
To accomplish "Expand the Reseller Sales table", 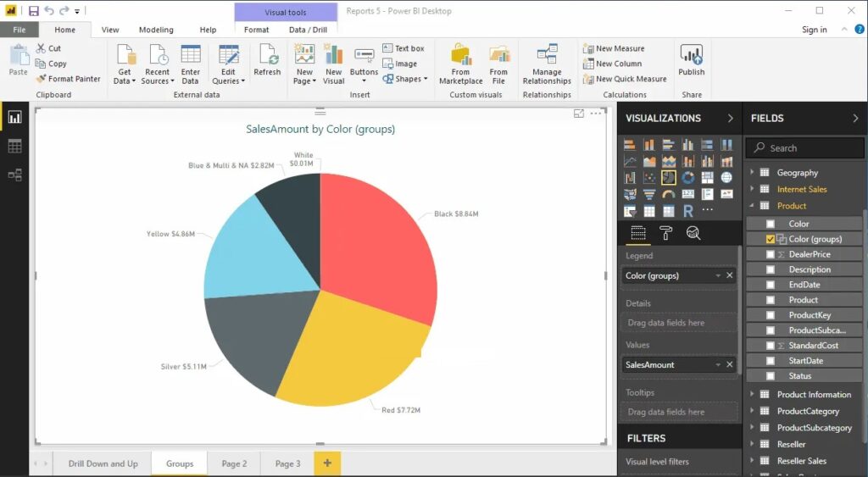I will tap(753, 461).
